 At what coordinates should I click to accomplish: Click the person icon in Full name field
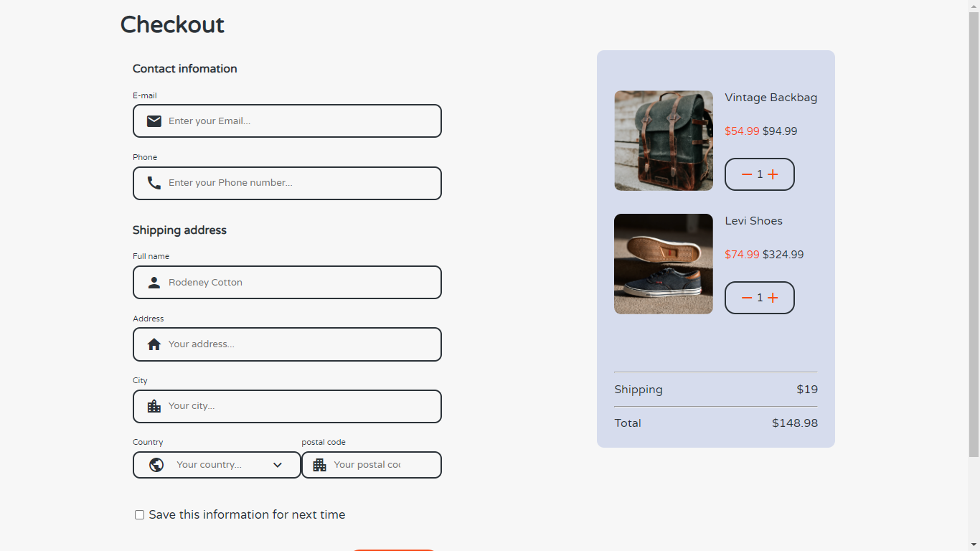(x=154, y=283)
